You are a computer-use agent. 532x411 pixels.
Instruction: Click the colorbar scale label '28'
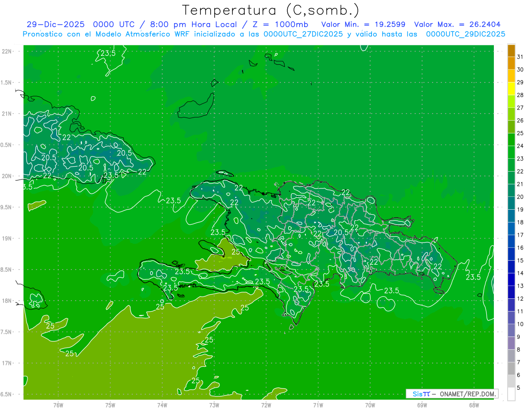[520, 95]
